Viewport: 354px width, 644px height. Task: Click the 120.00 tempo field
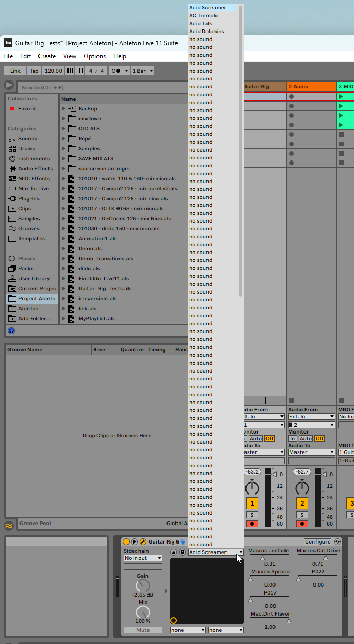coord(53,71)
